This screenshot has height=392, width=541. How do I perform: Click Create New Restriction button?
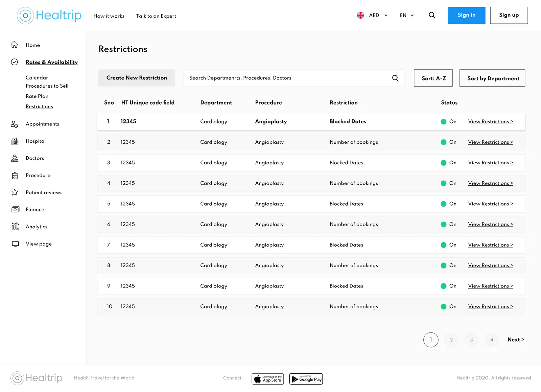click(137, 78)
